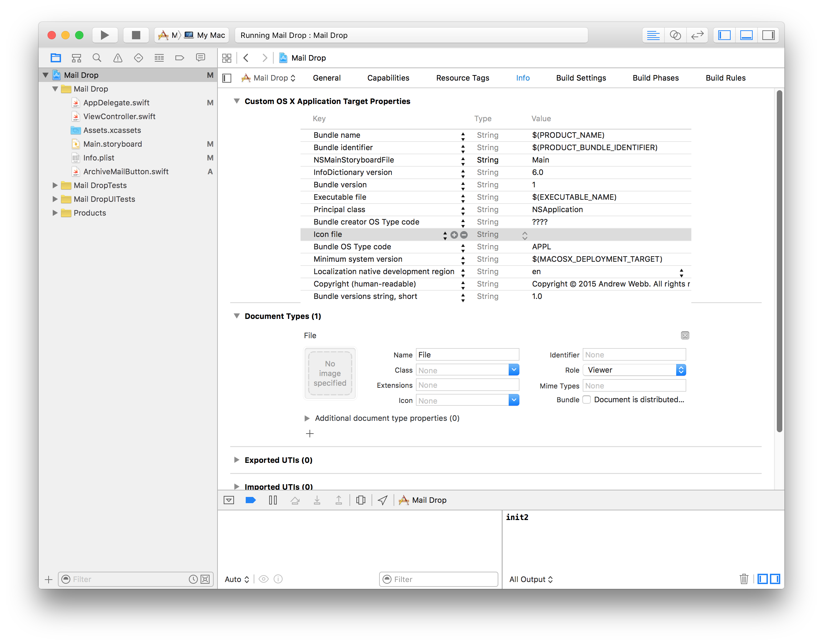Check the Document is distributed bundle checkbox
Image resolution: width=823 pixels, height=644 pixels.
click(587, 400)
